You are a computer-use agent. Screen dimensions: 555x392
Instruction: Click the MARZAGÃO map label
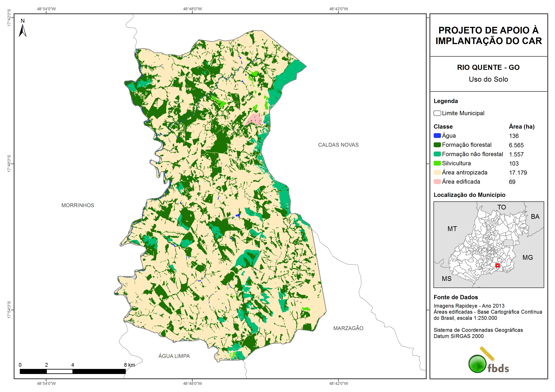coord(348,328)
